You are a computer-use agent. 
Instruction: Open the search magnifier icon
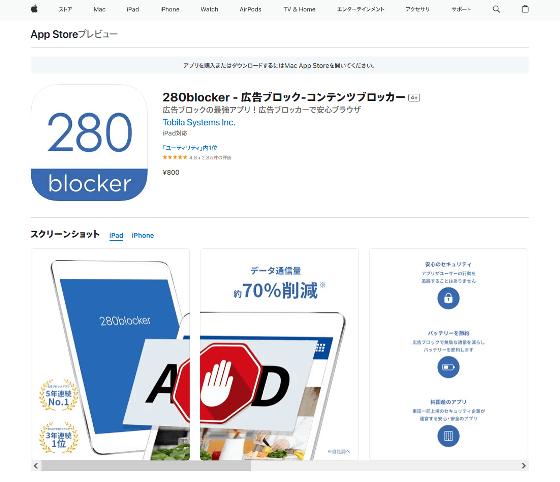click(x=496, y=9)
